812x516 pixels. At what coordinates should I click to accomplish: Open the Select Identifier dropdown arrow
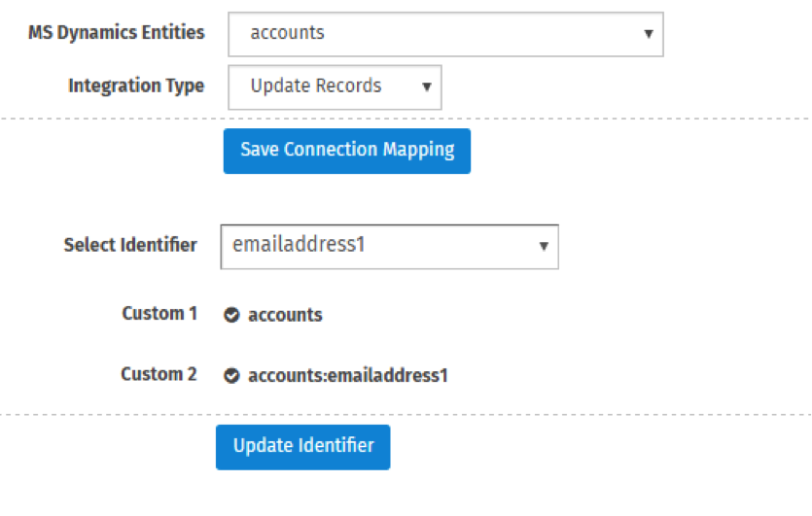544,246
